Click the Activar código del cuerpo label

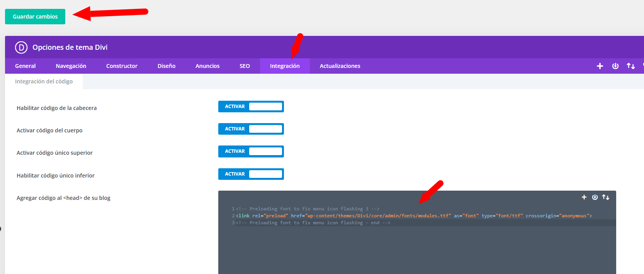[49, 130]
